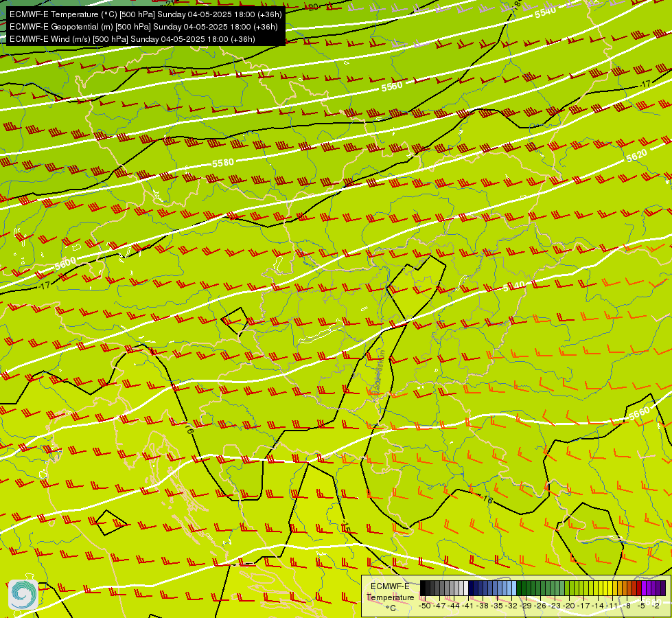Click the 5660 geopotential contour label

[x=639, y=413]
